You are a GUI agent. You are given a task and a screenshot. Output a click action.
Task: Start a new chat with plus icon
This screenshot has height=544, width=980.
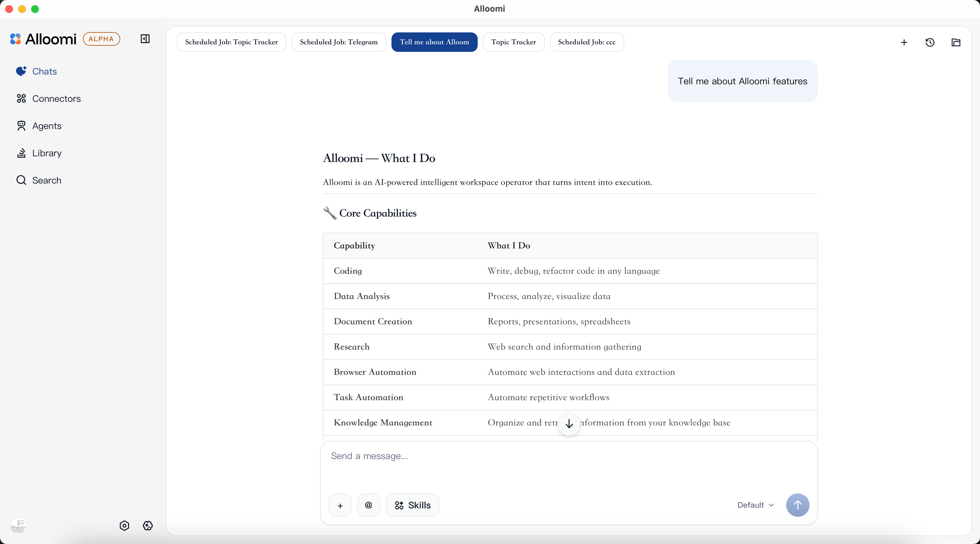click(x=904, y=42)
